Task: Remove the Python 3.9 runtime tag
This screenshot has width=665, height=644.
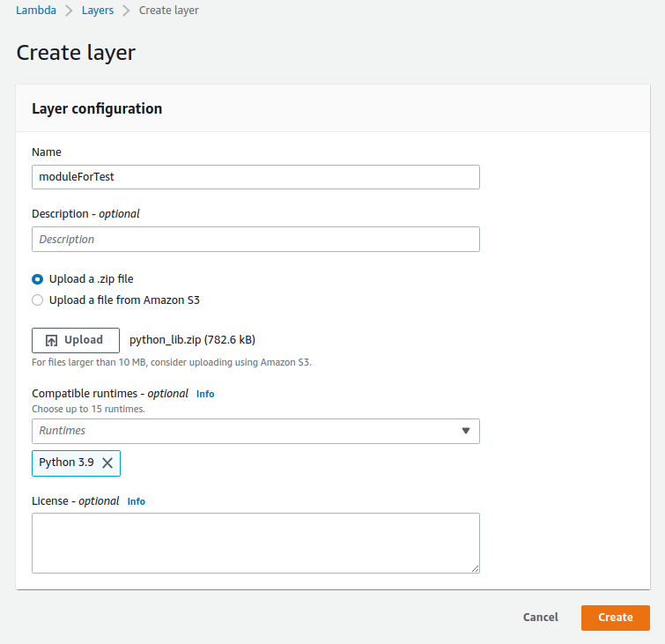Action: pyautogui.click(x=107, y=463)
